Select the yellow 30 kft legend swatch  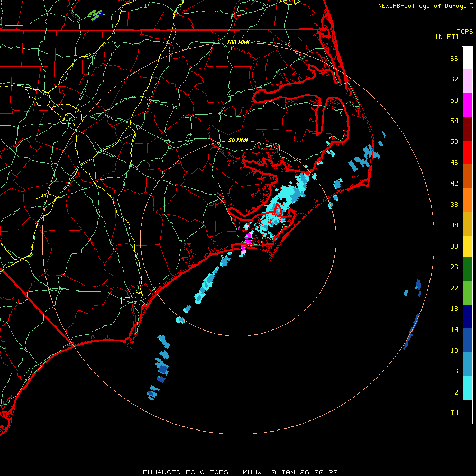467,246
